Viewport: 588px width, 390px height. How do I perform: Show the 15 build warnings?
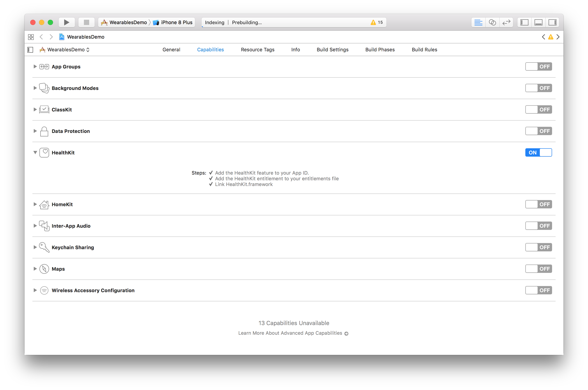point(376,22)
